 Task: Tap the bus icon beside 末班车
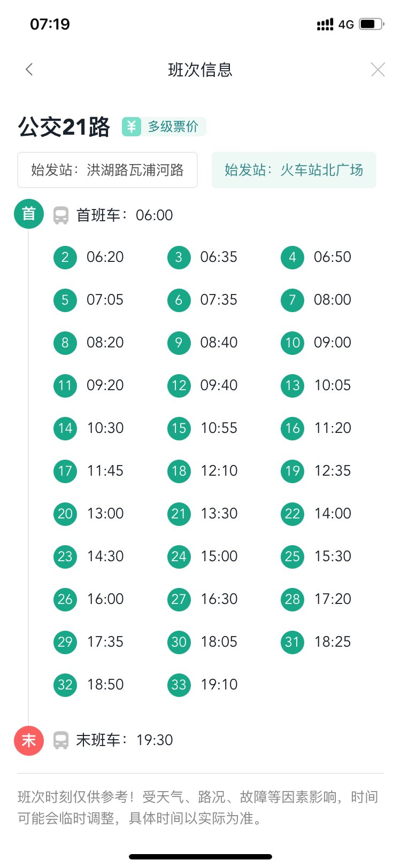pos(61,740)
